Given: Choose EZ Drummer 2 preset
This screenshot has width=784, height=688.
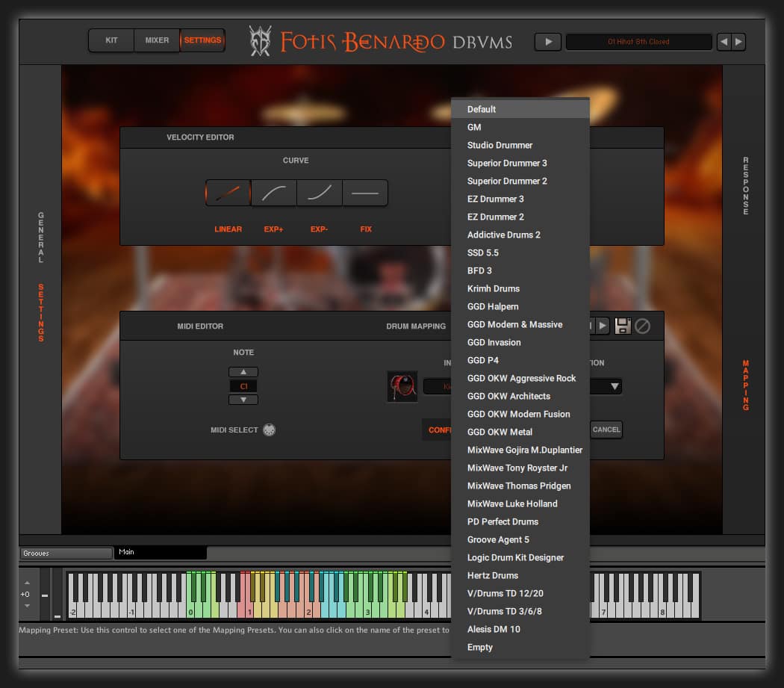Looking at the screenshot, I should pos(520,217).
